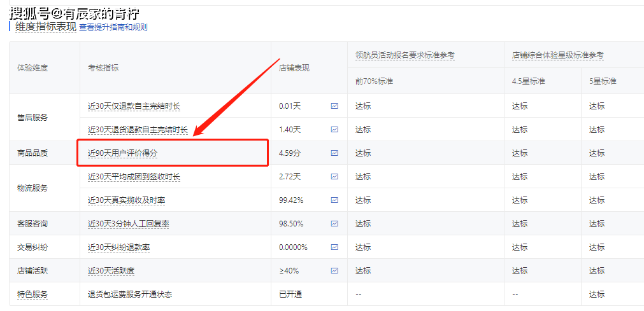Click 近30天真实揽收及时率 indicator
The height and width of the screenshot is (311, 644).
tap(127, 200)
